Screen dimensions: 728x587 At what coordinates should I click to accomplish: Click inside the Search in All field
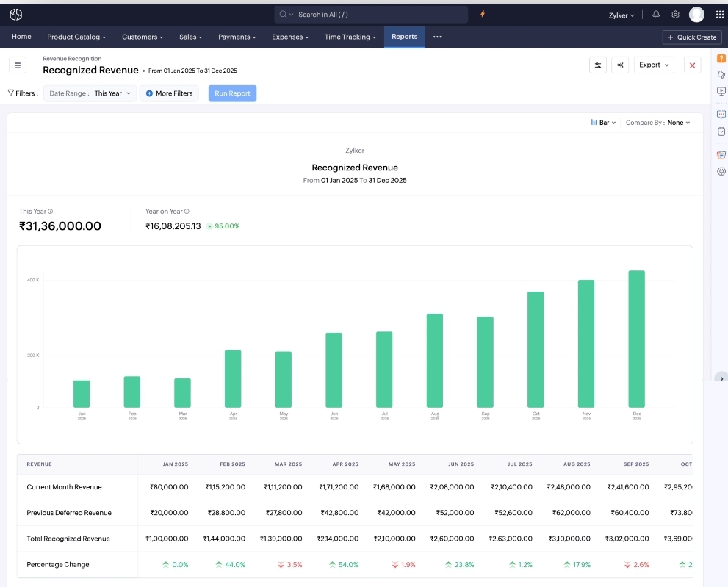pyautogui.click(x=371, y=14)
